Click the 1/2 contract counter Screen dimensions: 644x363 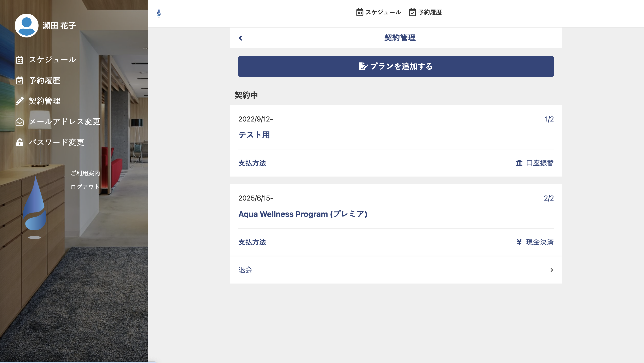coord(549,119)
